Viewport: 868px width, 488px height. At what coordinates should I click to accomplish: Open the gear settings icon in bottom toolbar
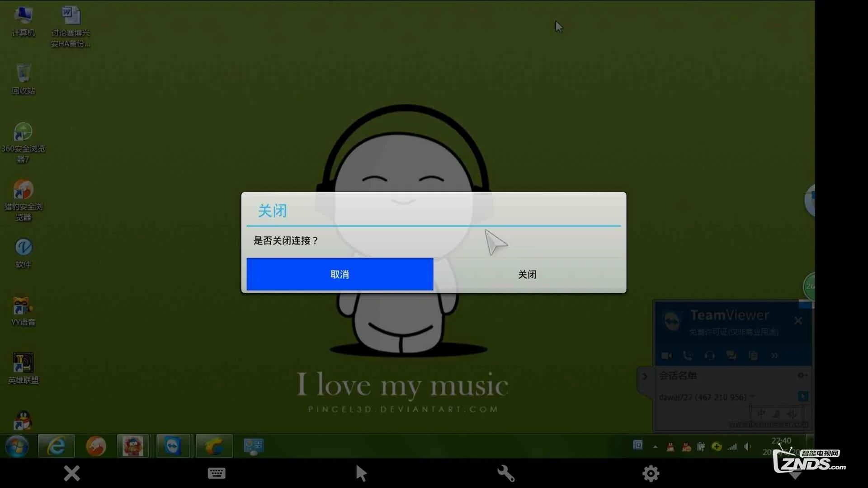tap(651, 474)
